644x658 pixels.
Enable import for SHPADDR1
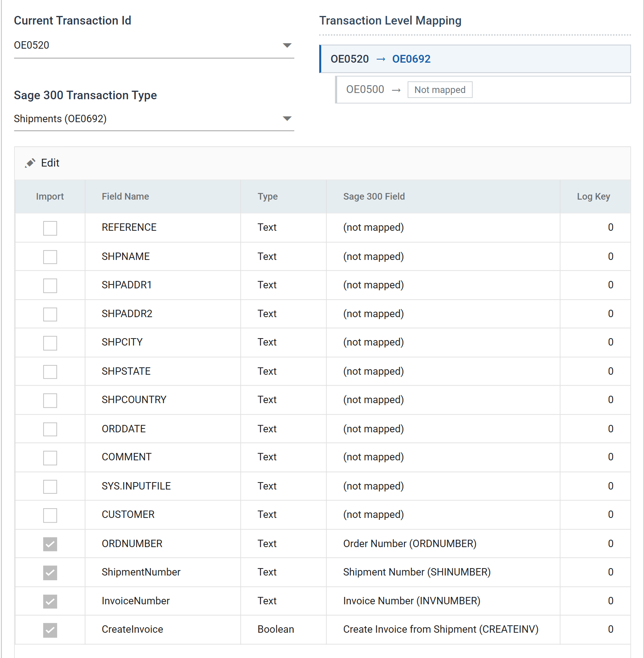coord(50,286)
